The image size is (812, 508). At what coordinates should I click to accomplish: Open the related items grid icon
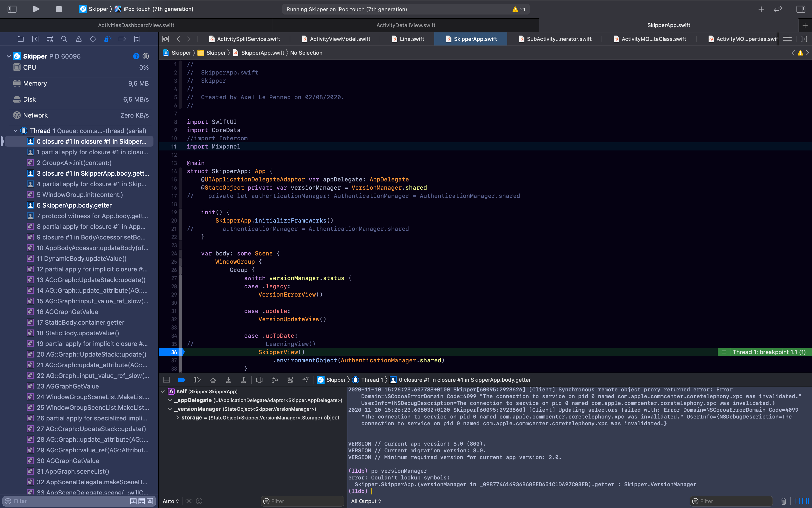(165, 39)
